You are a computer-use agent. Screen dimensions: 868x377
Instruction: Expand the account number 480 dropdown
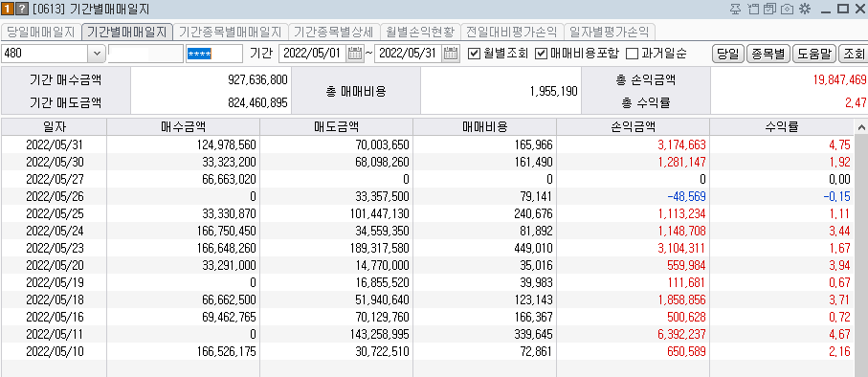click(97, 54)
